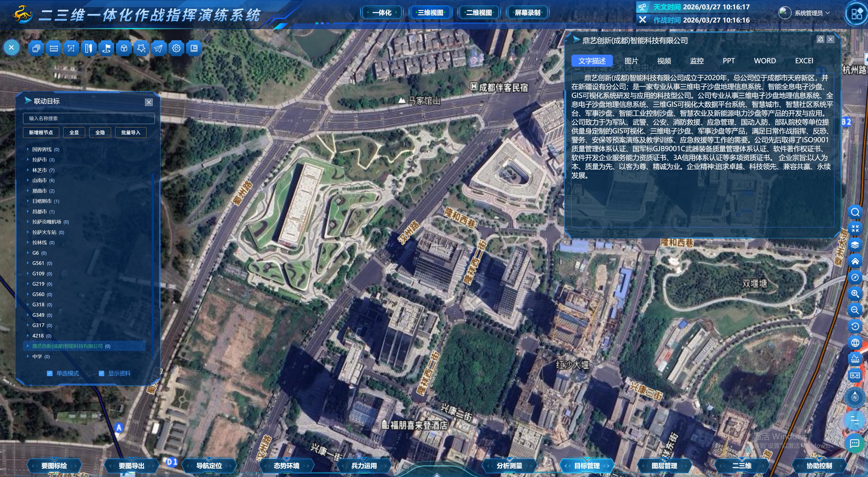Viewport: 868px width, 477px height.
Task: Switch to the 图片 tab
Action: click(631, 61)
